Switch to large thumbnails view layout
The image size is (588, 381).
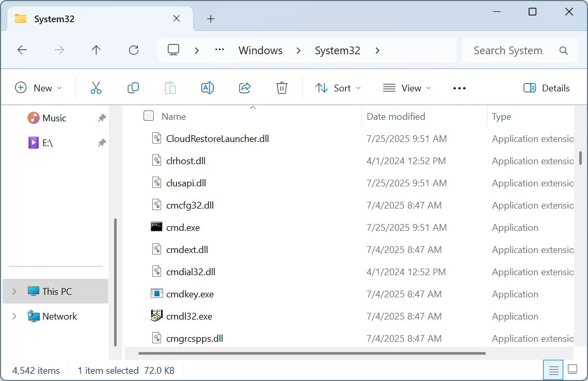click(573, 369)
